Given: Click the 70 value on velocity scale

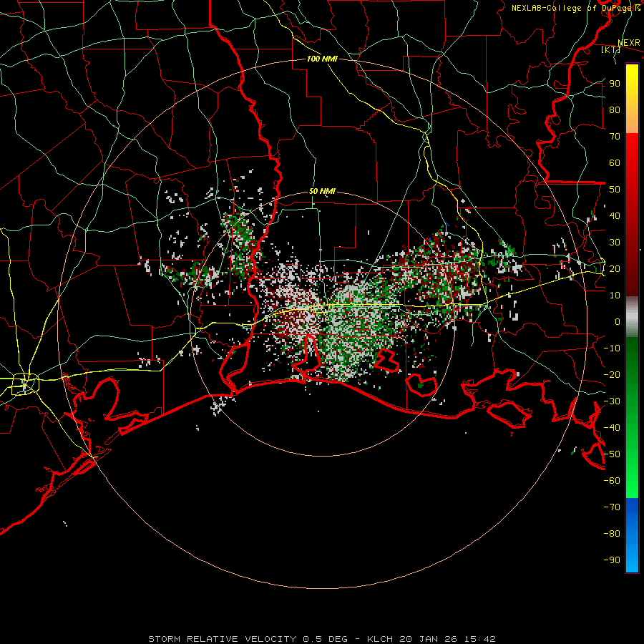Looking at the screenshot, I should tap(615, 137).
